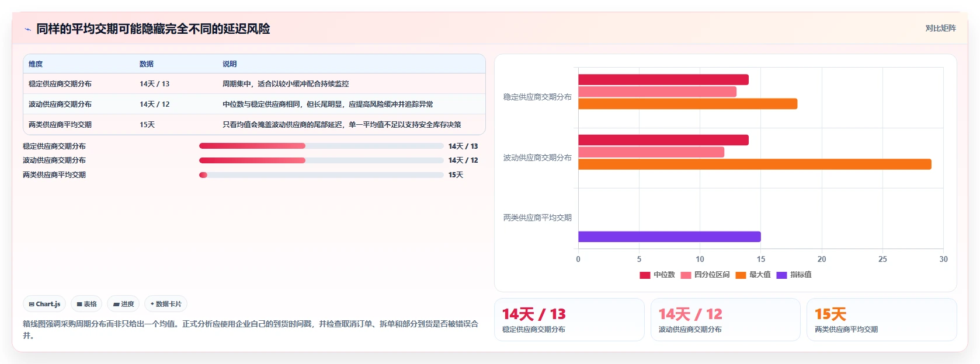The image size is (980, 364).
Task: Toggle the 最大值 legend series
Action: [753, 275]
